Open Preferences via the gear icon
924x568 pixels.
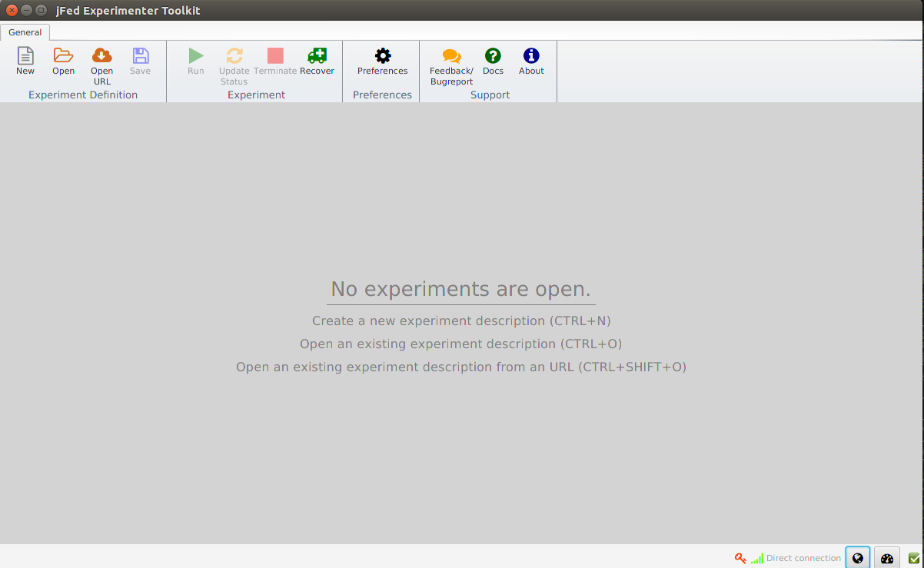[x=383, y=55]
